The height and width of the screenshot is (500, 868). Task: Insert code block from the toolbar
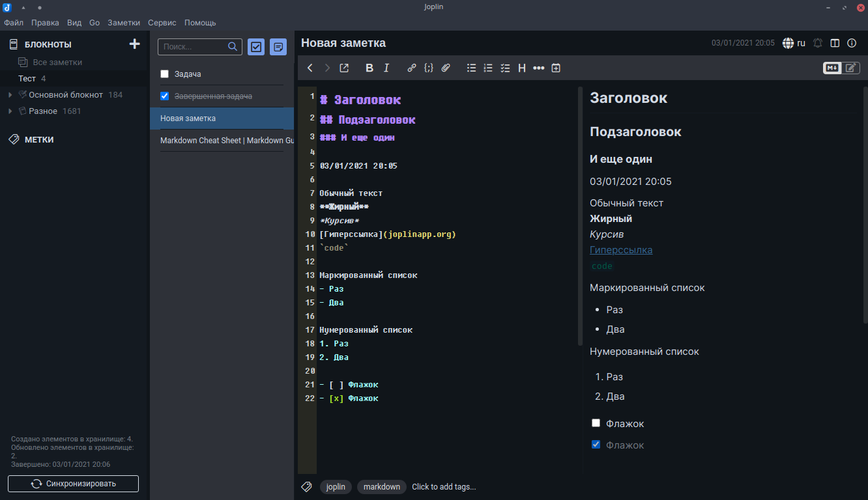(428, 68)
